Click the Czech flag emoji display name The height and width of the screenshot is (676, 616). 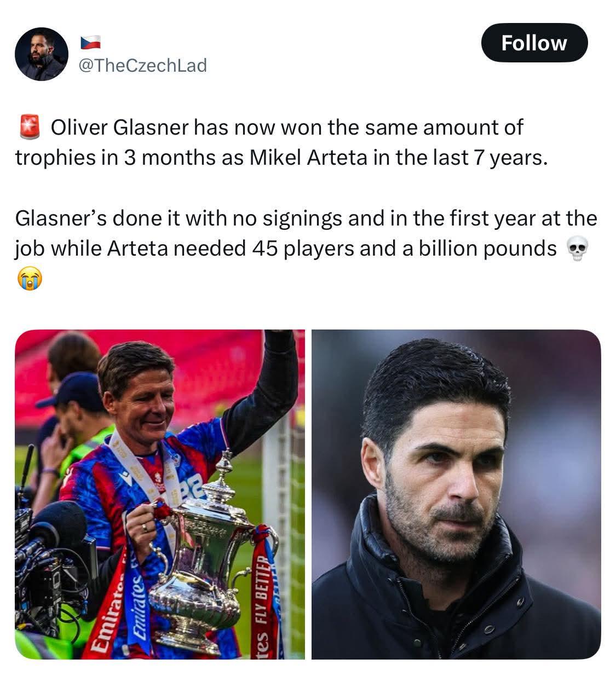(90, 42)
